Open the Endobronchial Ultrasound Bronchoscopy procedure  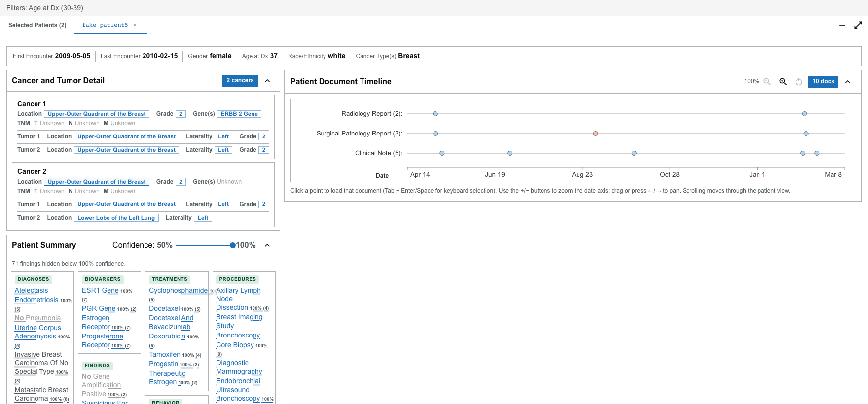pyautogui.click(x=238, y=390)
